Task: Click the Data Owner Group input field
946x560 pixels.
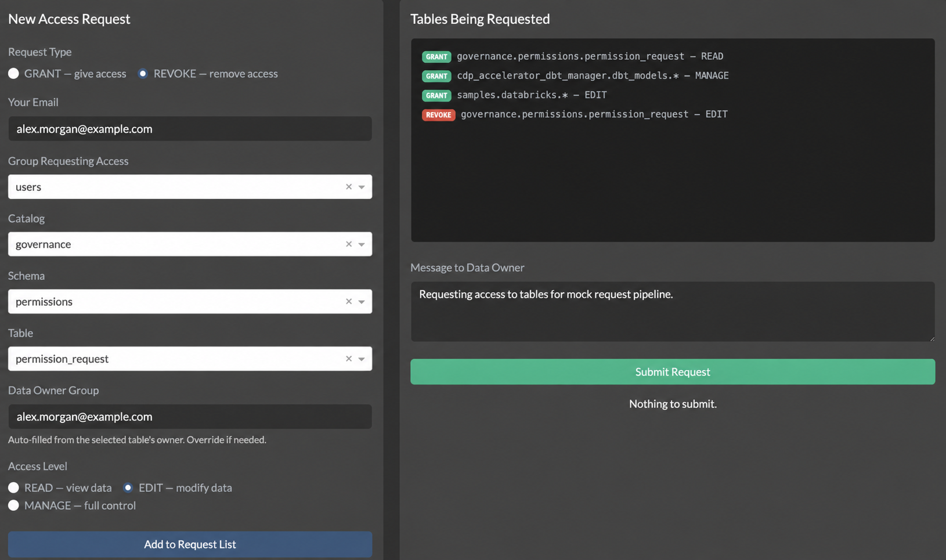Action: (190, 417)
